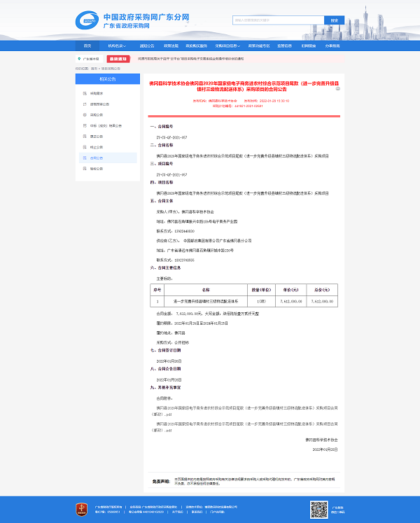Open the scrolling notice headline link

pyautogui.click(x=191, y=59)
